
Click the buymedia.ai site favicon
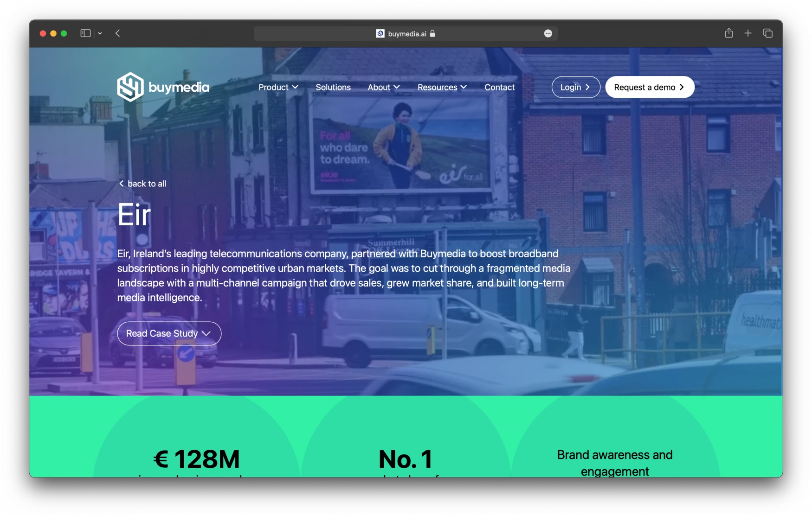click(380, 33)
